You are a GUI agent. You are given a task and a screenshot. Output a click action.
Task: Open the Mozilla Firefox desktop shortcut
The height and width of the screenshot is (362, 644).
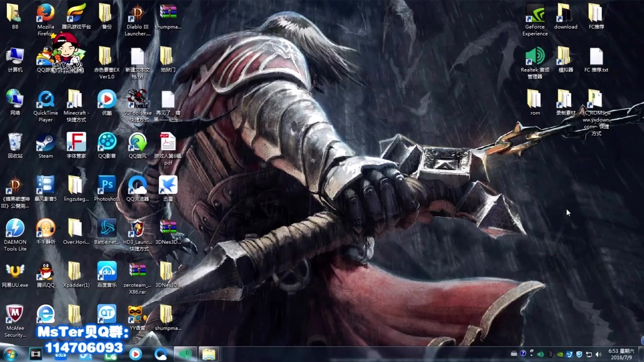[x=45, y=19]
